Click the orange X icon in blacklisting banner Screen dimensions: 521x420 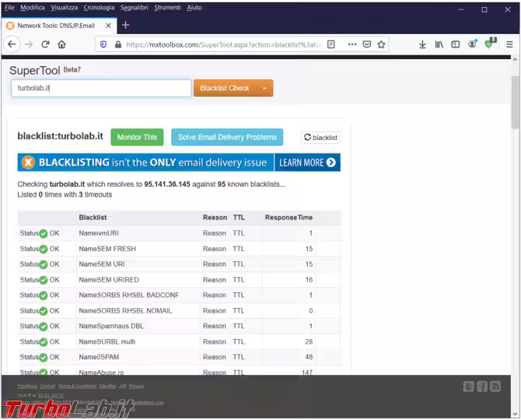tap(28, 163)
